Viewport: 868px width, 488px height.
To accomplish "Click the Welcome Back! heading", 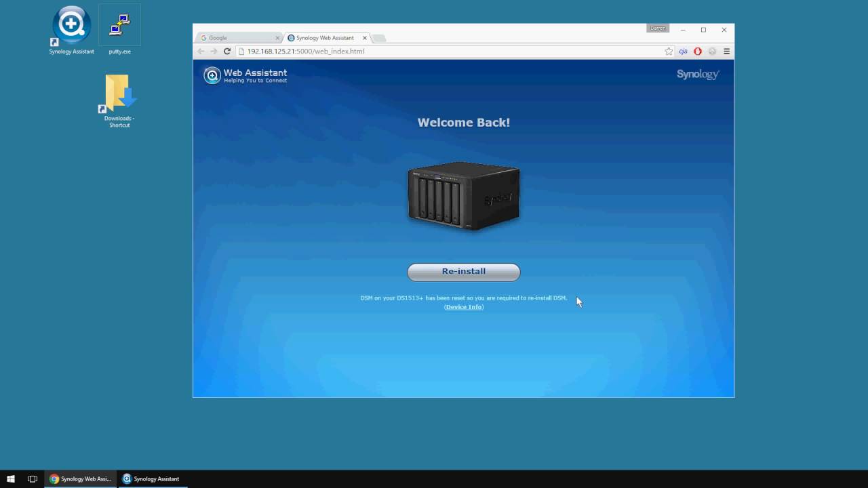I will [464, 123].
